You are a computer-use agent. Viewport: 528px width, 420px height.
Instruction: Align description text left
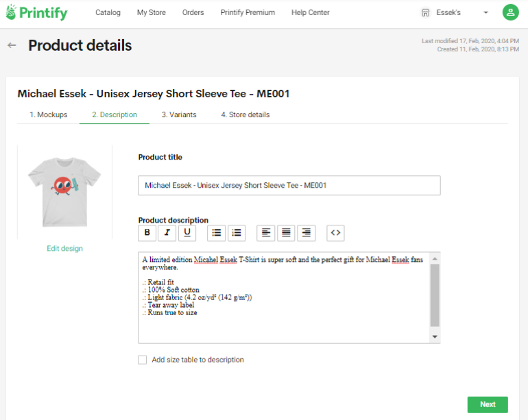[x=265, y=233]
